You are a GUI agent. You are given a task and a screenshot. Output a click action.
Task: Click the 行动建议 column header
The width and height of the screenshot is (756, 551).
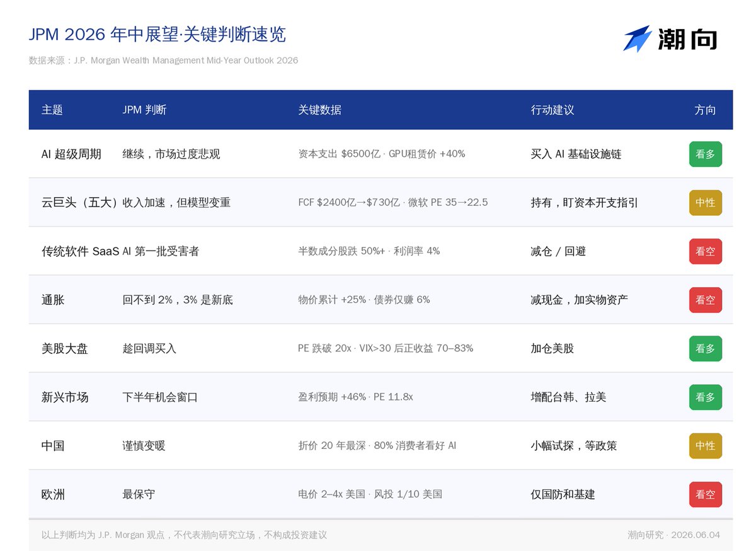553,110
